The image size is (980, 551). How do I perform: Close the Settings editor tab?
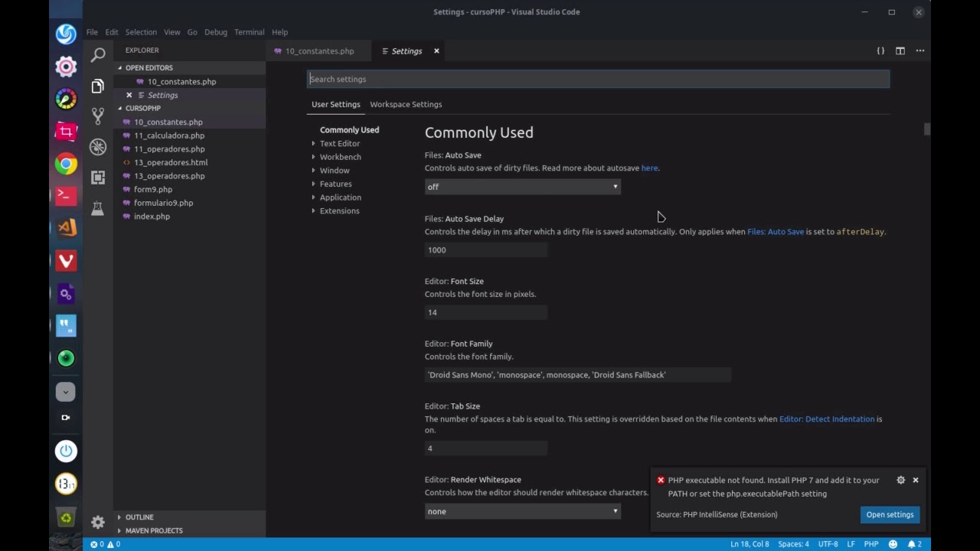click(x=436, y=51)
